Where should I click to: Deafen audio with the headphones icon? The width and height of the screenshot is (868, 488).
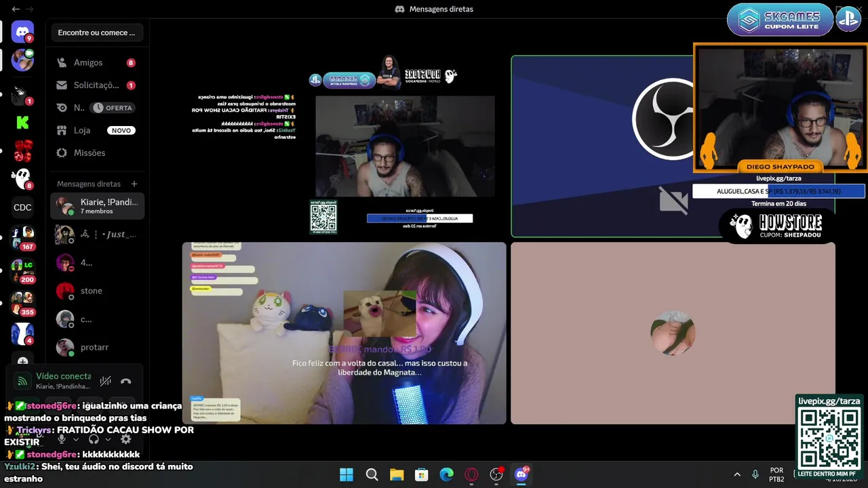[94, 439]
